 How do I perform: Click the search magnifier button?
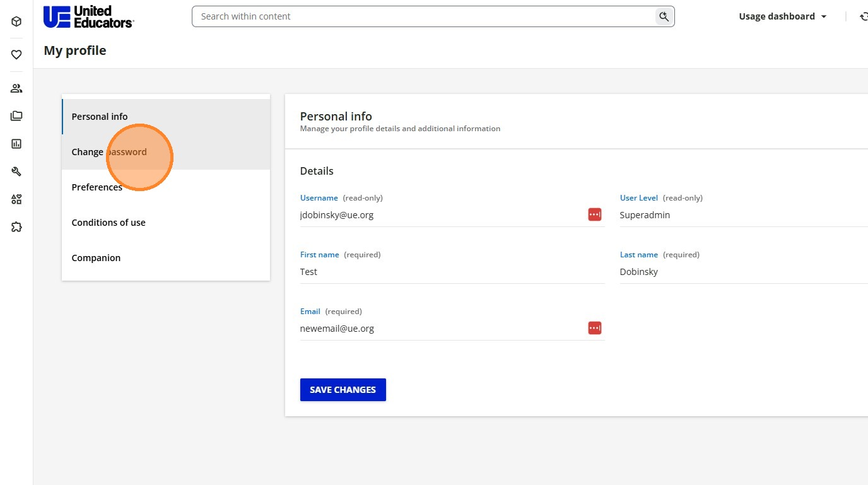pyautogui.click(x=664, y=16)
